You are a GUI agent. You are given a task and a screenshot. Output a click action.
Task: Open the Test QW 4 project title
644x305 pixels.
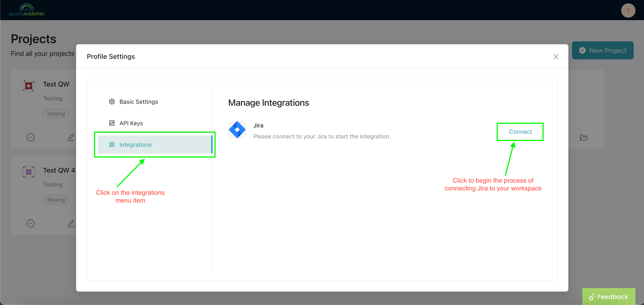pyautogui.click(x=59, y=170)
